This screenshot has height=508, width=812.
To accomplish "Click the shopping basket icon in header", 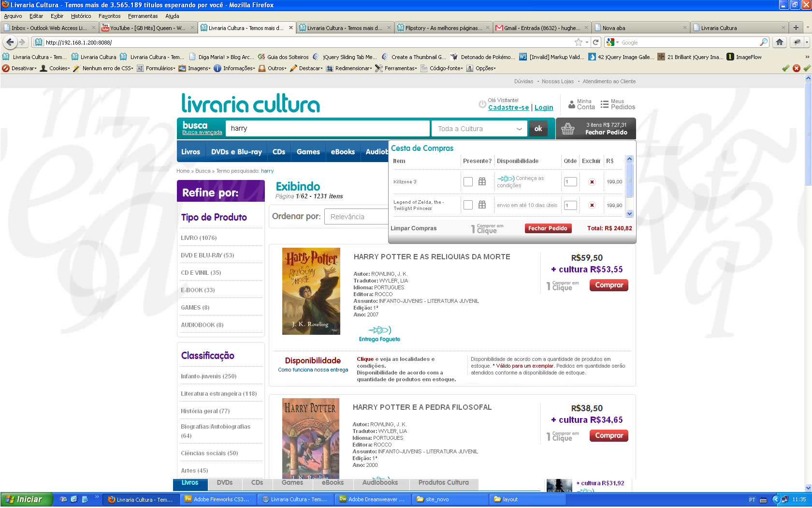I will click(x=568, y=129).
